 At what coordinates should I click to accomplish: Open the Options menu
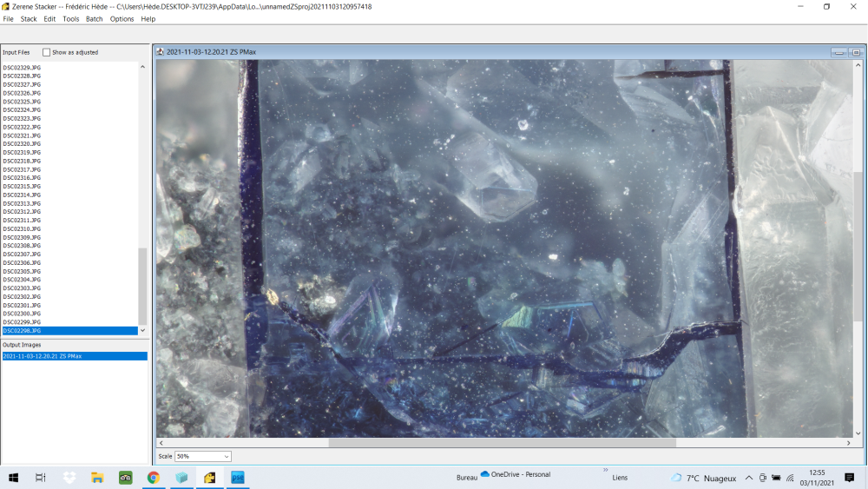click(x=122, y=18)
